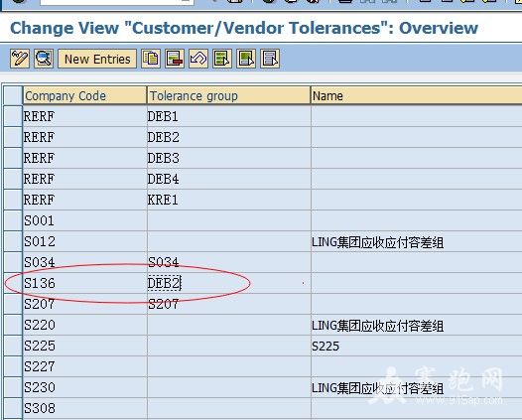
Task: Toggle row selector for S225 row
Action: point(13,346)
